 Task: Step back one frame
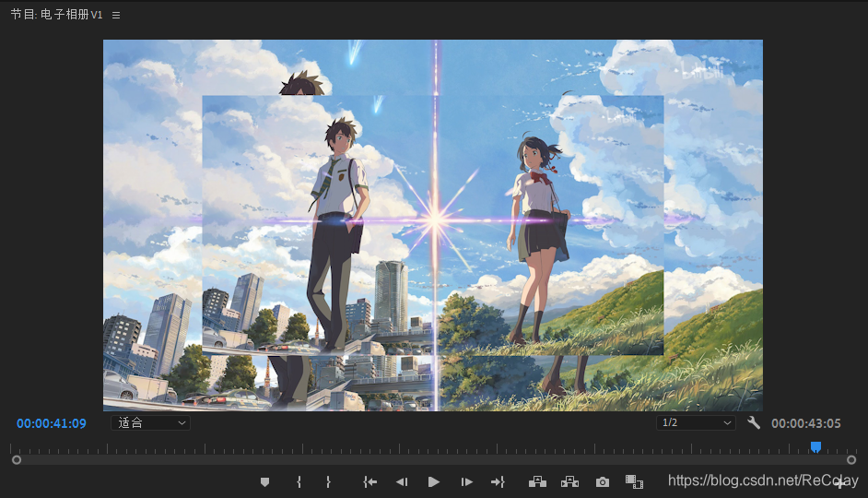tap(402, 482)
